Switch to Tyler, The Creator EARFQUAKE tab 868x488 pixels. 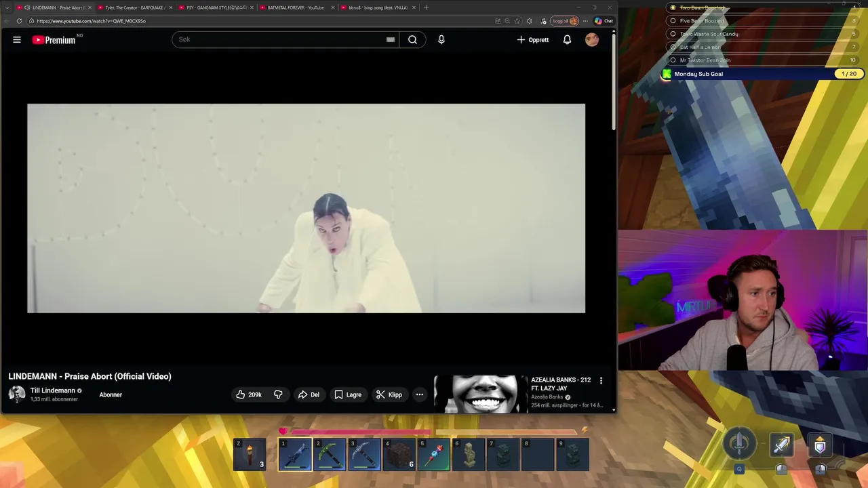pyautogui.click(x=135, y=7)
